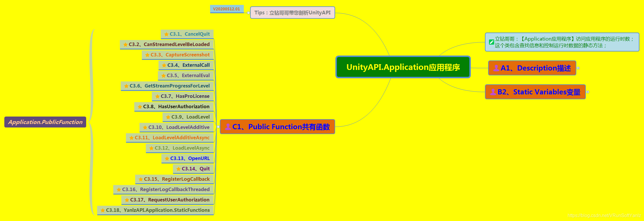Select the C3.2 CanStreamedLevelBeLoaded subtopic
This screenshot has height=221, width=644.
pyautogui.click(x=167, y=45)
